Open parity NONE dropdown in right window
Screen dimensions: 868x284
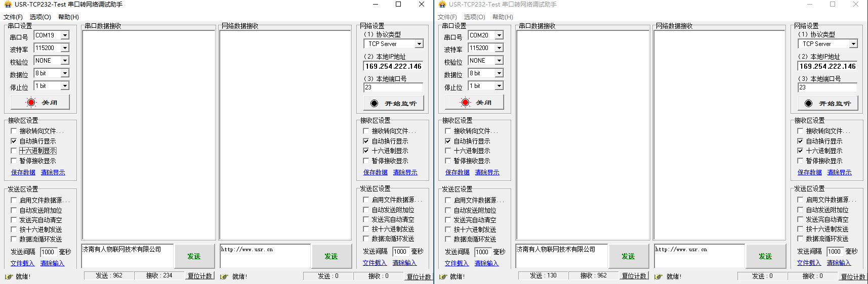(x=499, y=61)
